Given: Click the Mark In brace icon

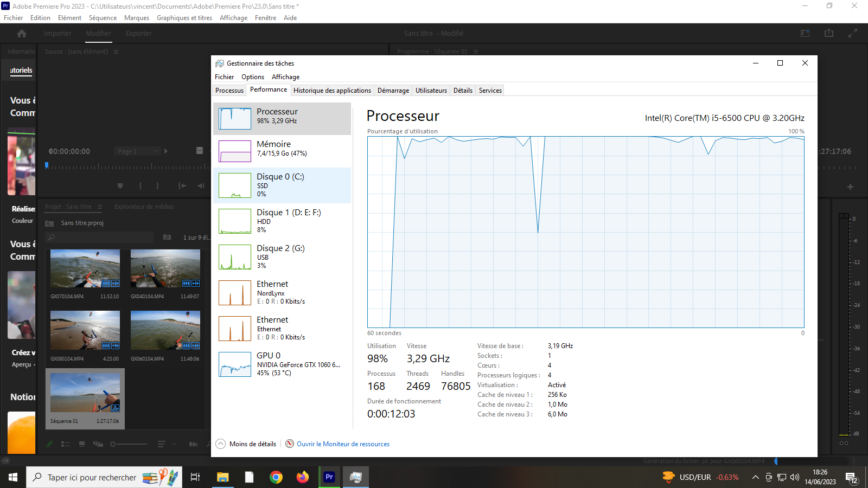Looking at the screenshot, I should coord(140,185).
